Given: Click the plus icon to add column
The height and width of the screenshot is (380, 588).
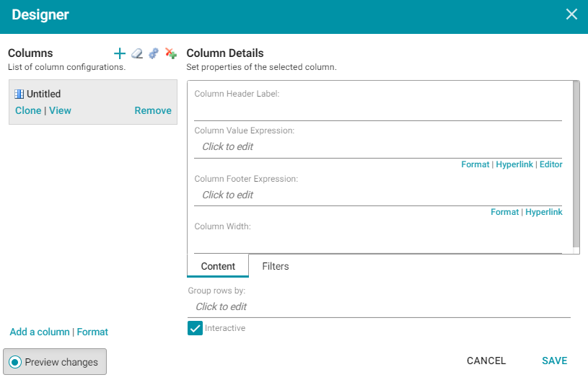Looking at the screenshot, I should pyautogui.click(x=120, y=53).
